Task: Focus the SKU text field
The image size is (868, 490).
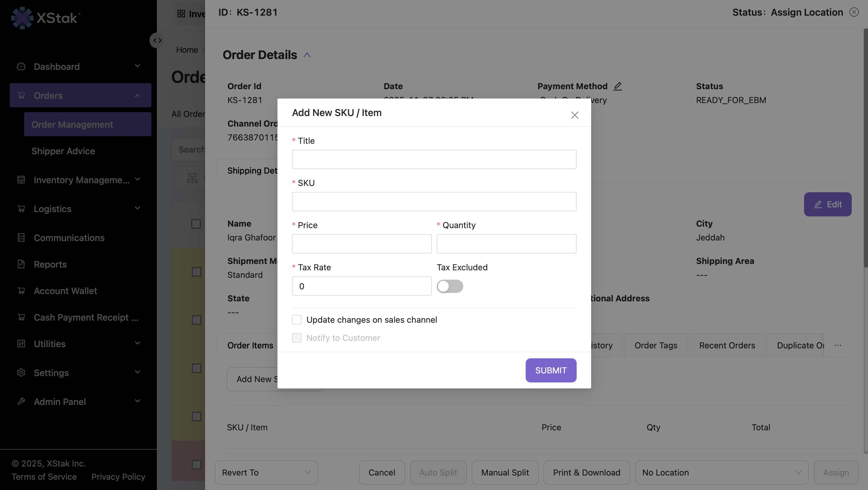Action: 434,201
